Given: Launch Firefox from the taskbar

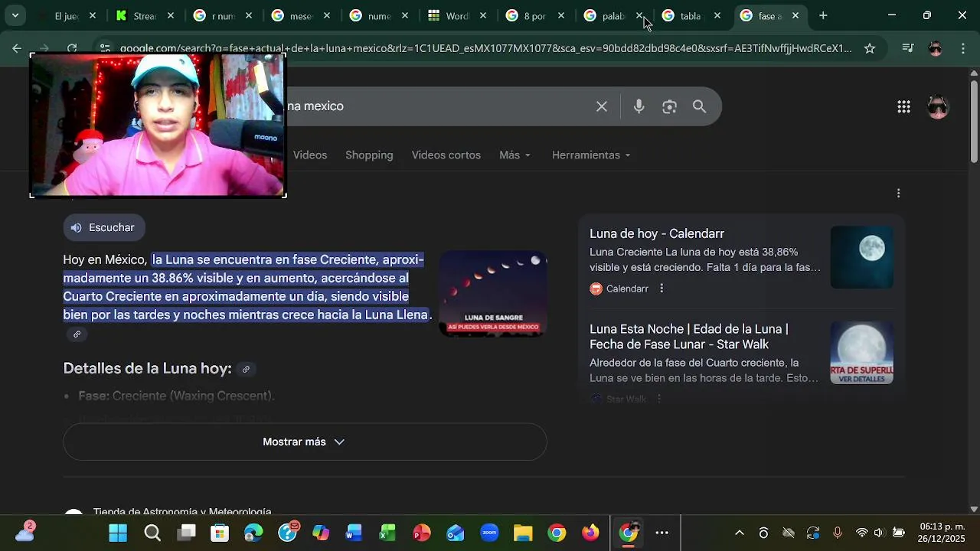Looking at the screenshot, I should pyautogui.click(x=590, y=533).
